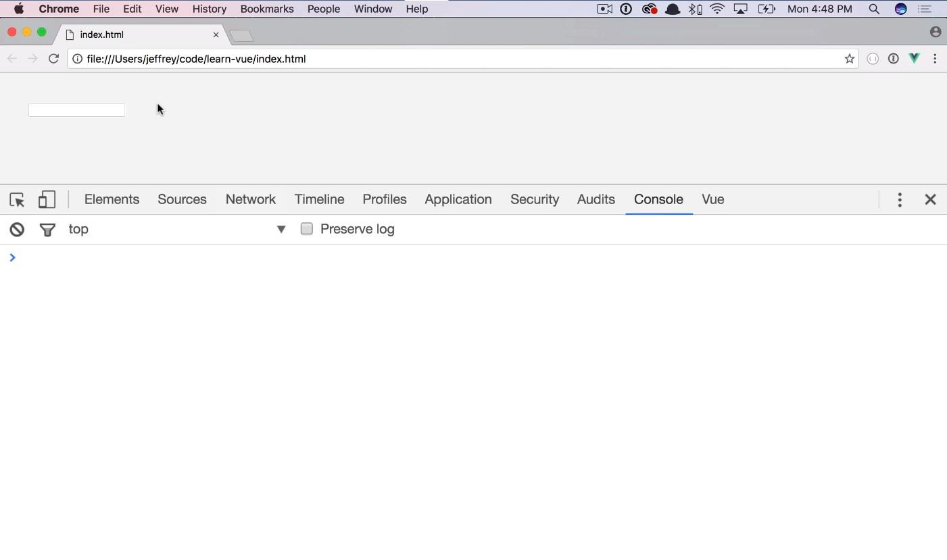The width and height of the screenshot is (947, 560).
Task: Enable the Preserve log checkbox
Action: [307, 228]
